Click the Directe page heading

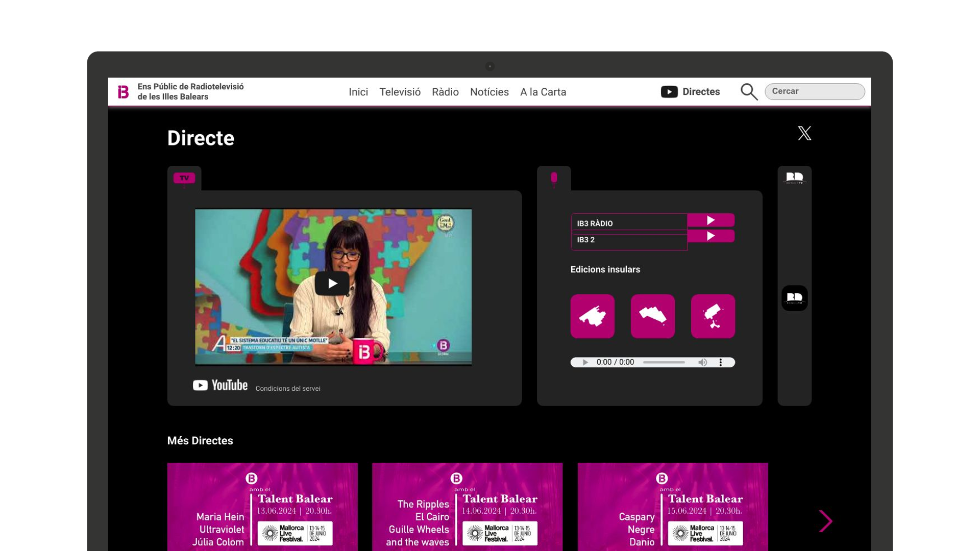point(201,138)
